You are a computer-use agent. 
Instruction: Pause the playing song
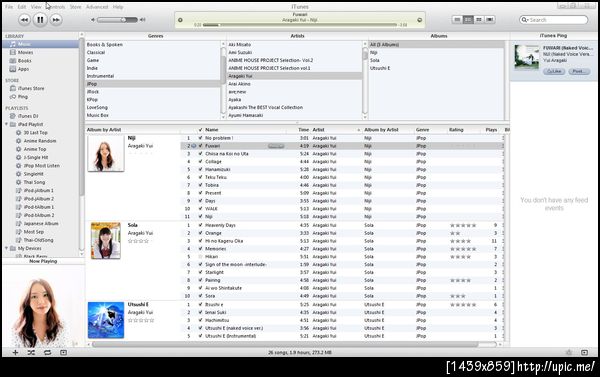pyautogui.click(x=40, y=20)
